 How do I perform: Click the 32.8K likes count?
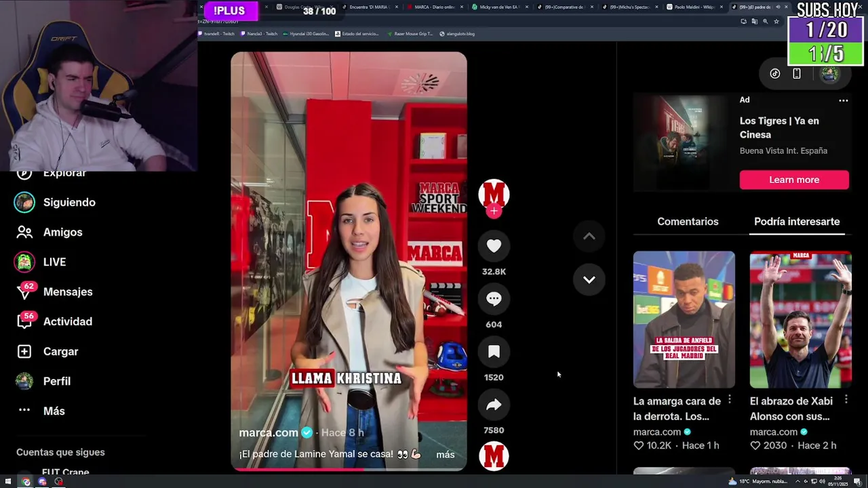(x=494, y=272)
